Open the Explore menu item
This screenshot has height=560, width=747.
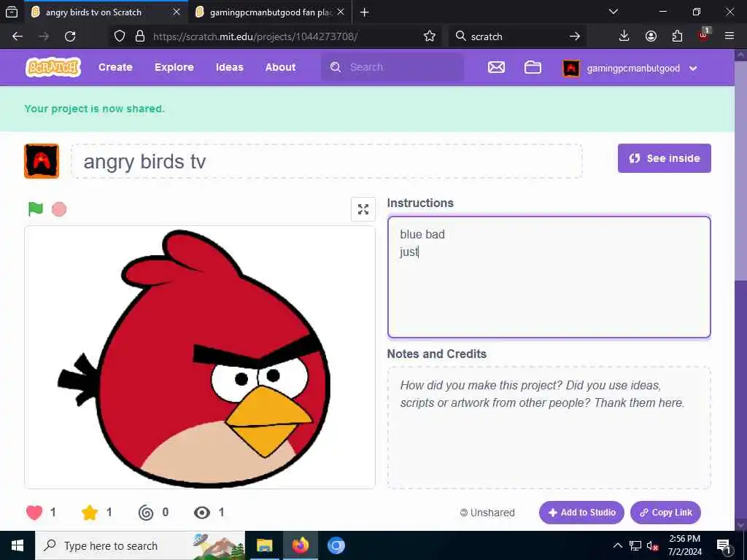[174, 67]
